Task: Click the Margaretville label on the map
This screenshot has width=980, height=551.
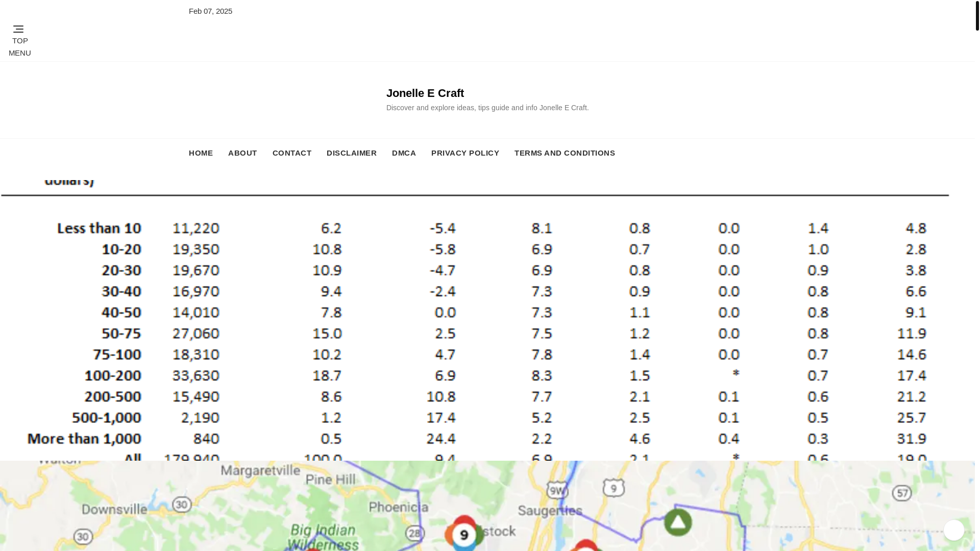Action: pyautogui.click(x=260, y=470)
